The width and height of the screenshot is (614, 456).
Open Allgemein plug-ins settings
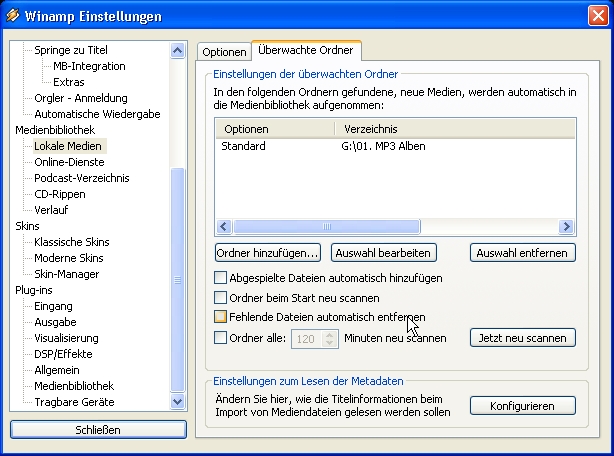pos(57,370)
